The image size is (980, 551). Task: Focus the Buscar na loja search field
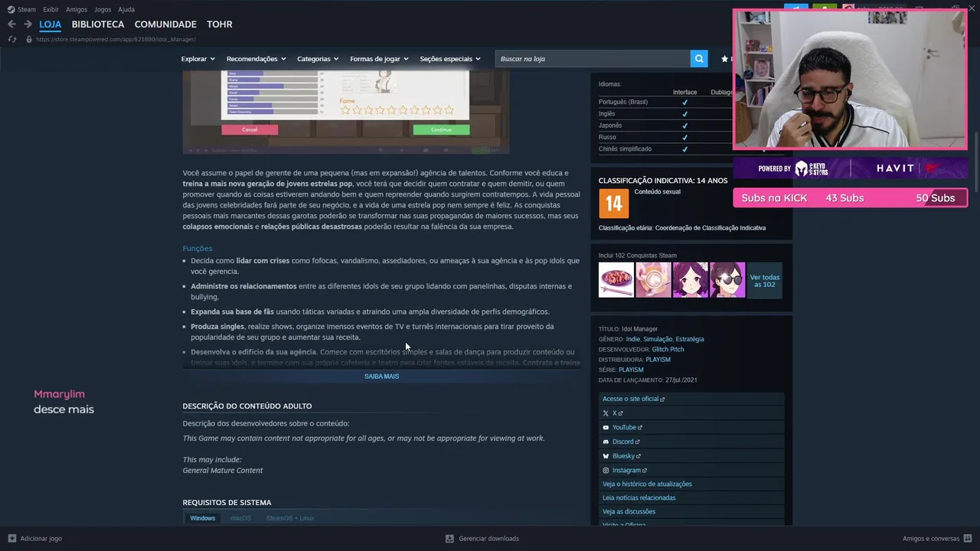[x=593, y=59]
